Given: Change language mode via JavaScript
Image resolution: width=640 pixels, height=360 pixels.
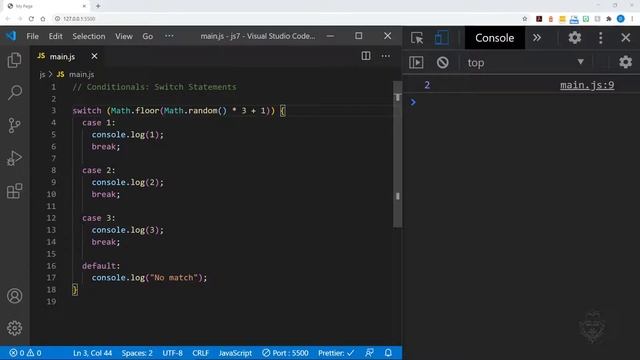Looking at the screenshot, I should 235,353.
